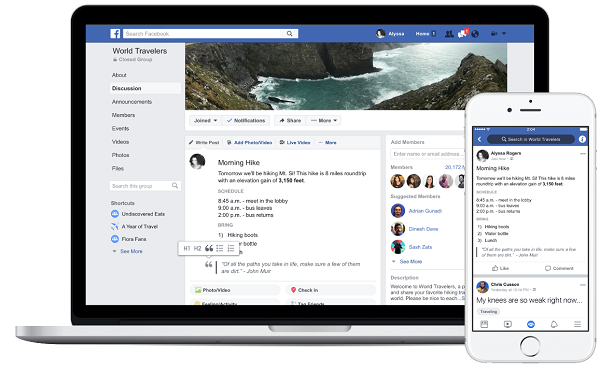This screenshot has width=600, height=372.
Task: Open options for Chris Cusson's phone post
Action: tap(583, 285)
